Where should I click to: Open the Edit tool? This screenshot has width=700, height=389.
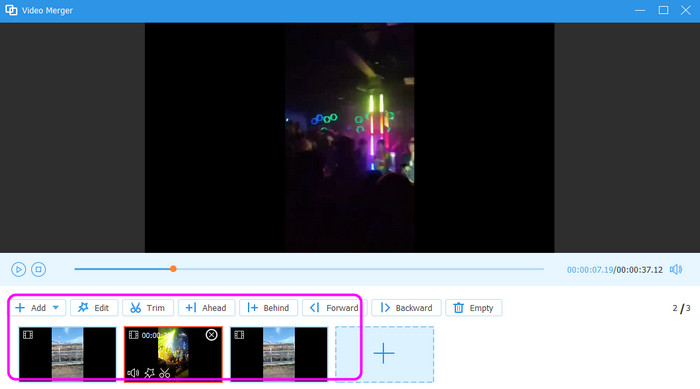[x=94, y=308]
